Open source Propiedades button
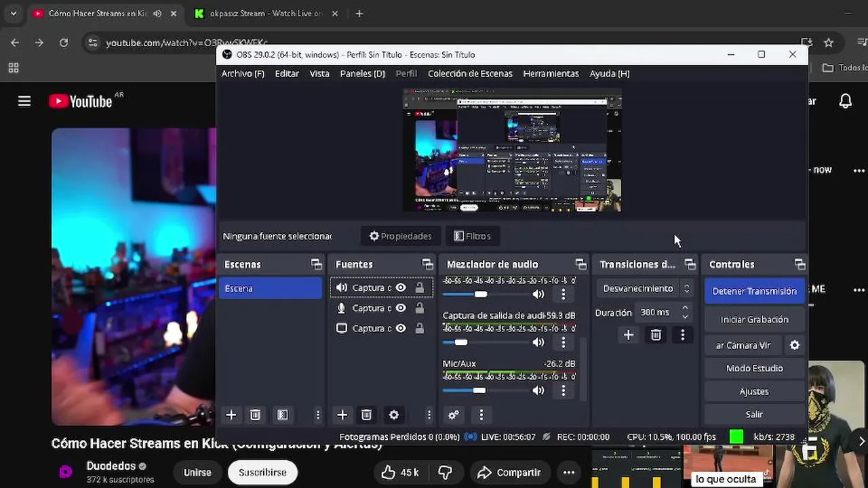The image size is (868, 488). 401,236
